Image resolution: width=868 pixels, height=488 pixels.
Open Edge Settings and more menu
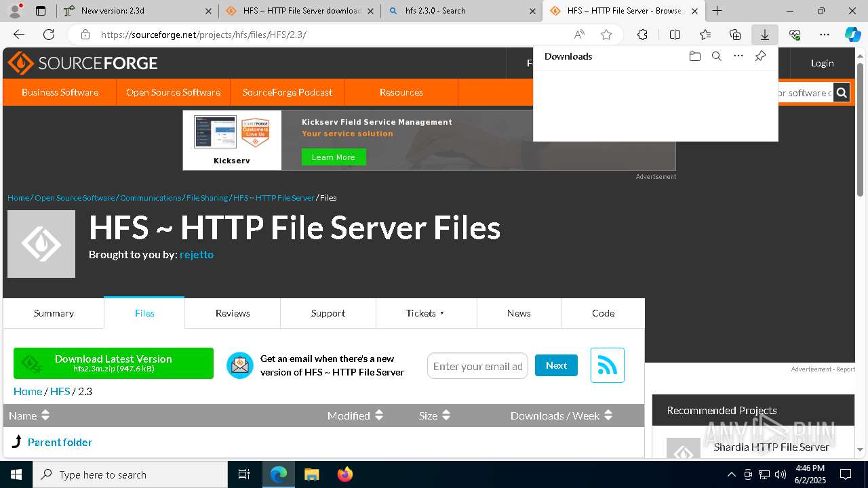tap(825, 35)
